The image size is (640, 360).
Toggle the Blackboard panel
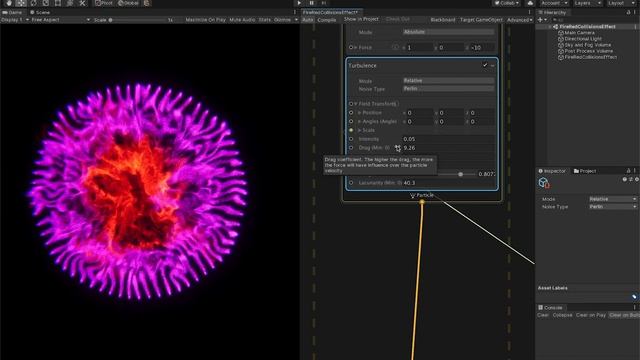tap(442, 20)
